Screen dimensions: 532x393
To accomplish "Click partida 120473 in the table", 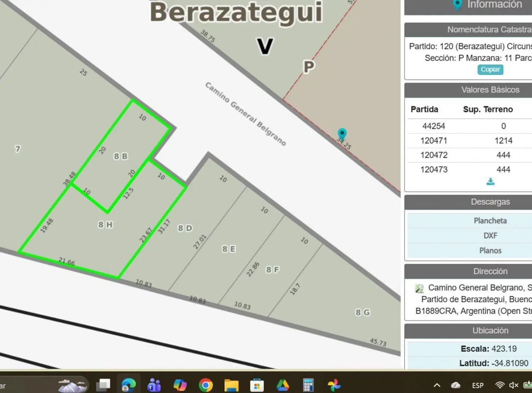I will [433, 169].
